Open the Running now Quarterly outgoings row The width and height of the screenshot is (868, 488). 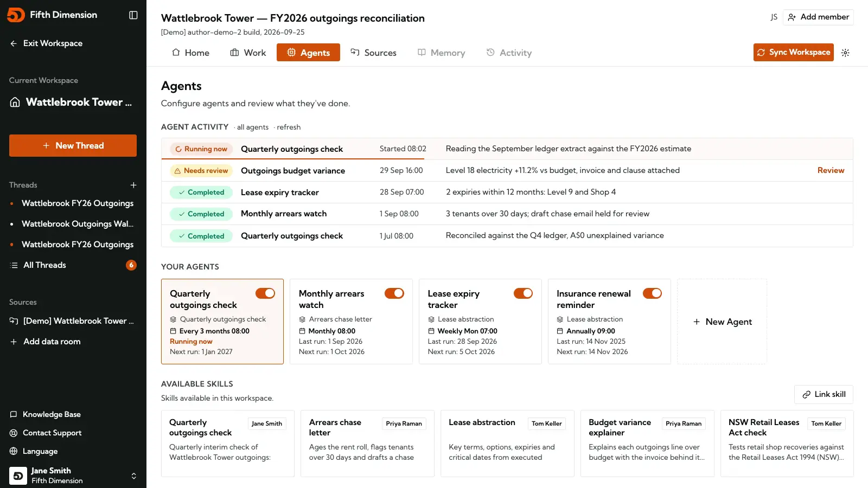click(507, 149)
